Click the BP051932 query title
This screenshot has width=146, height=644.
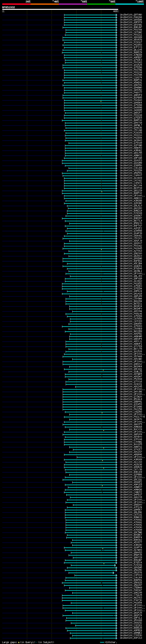tap(8, 7)
